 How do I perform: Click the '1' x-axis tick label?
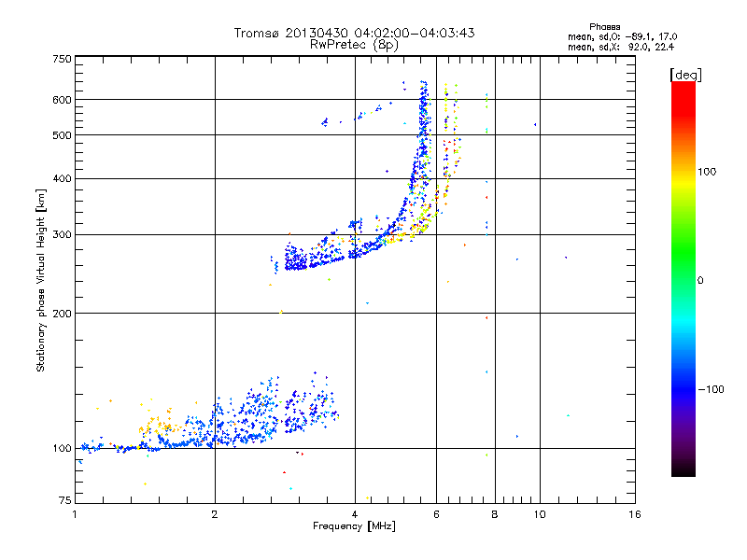[x=75, y=514]
